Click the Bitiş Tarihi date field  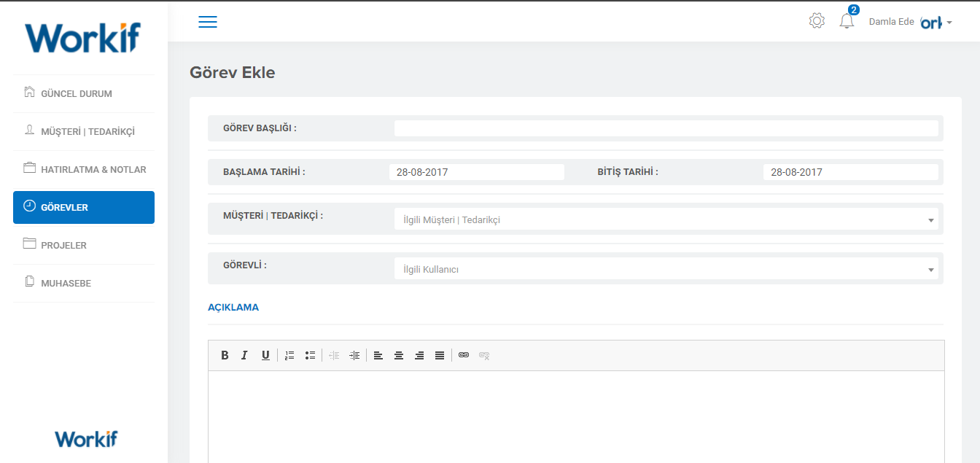pos(851,172)
